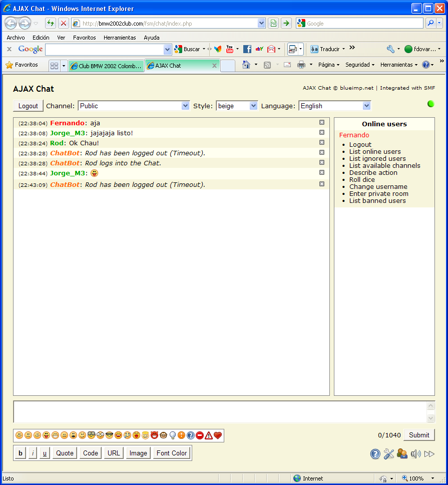Open the Favoritos menu in menu bar
Viewport: 448px width, 485px height.
(85, 38)
